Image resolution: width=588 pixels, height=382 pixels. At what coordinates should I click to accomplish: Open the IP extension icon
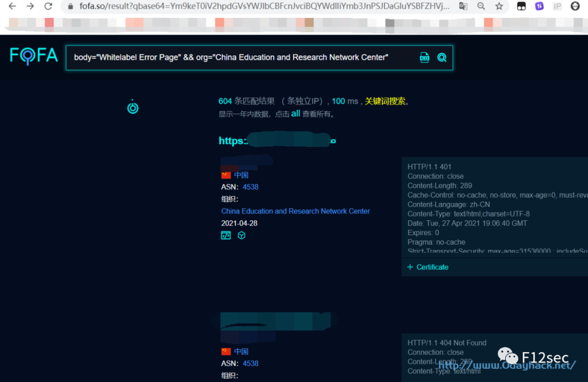tap(558, 6)
